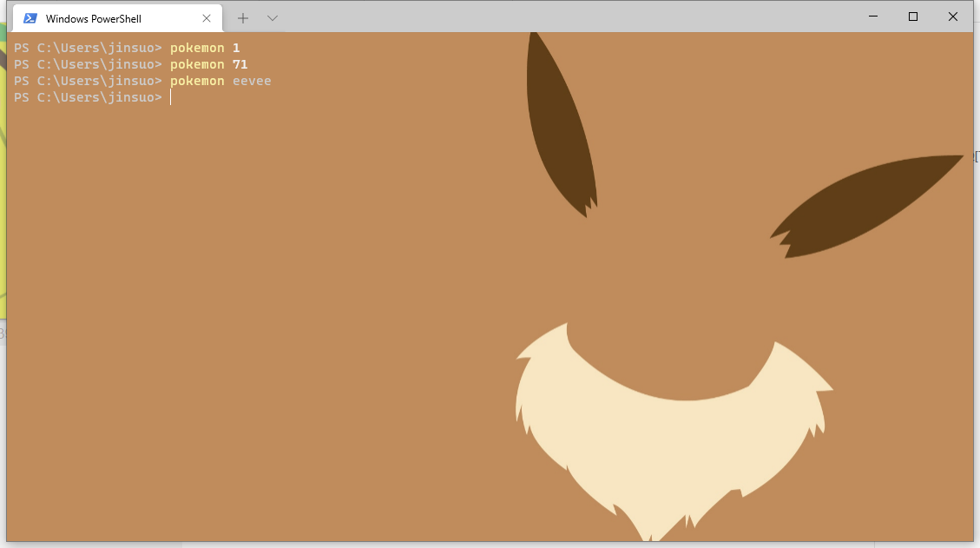Close the Windows Terminal window
The image size is (980, 548).
(x=952, y=17)
